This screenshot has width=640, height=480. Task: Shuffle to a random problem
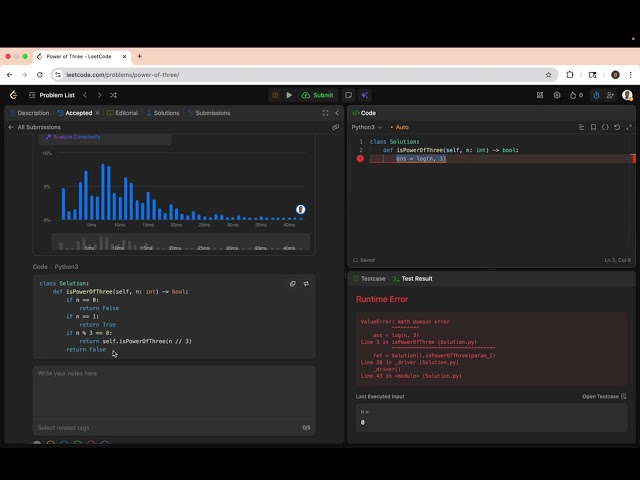(113, 95)
